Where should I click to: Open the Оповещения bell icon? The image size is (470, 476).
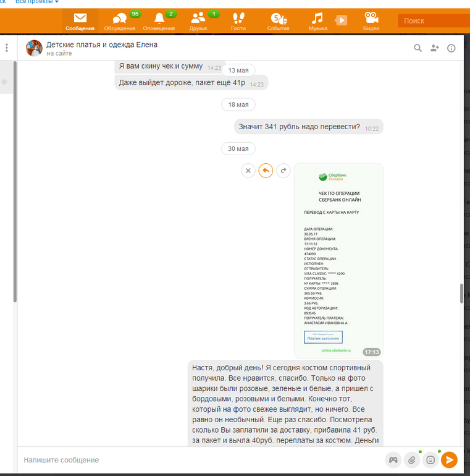click(159, 21)
